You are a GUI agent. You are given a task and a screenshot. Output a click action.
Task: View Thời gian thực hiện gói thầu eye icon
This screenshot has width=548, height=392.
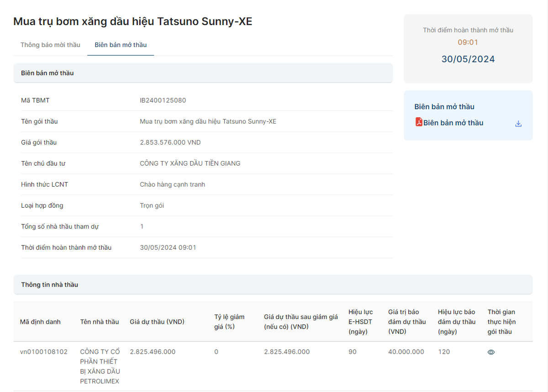[491, 352]
